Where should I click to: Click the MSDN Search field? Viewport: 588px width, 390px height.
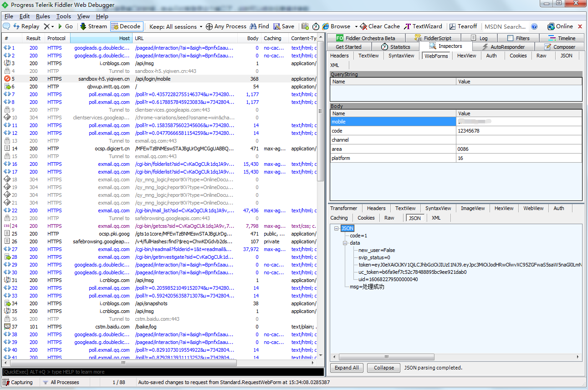point(505,26)
